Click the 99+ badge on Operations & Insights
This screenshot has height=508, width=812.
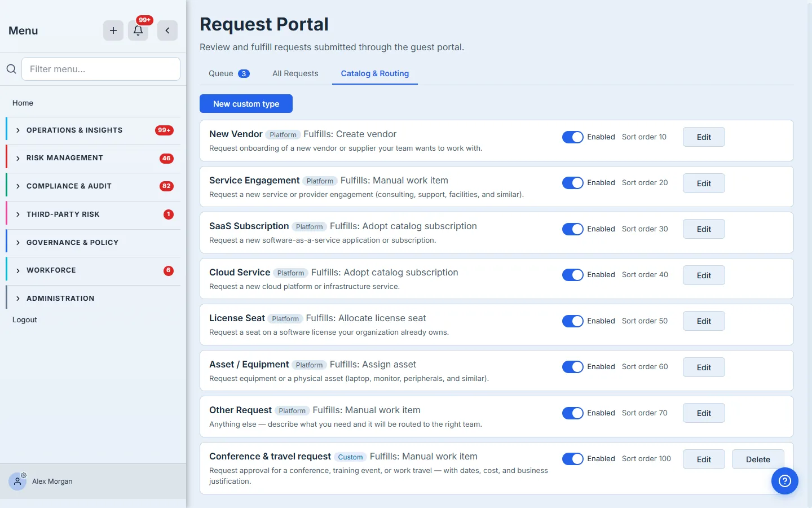164,130
